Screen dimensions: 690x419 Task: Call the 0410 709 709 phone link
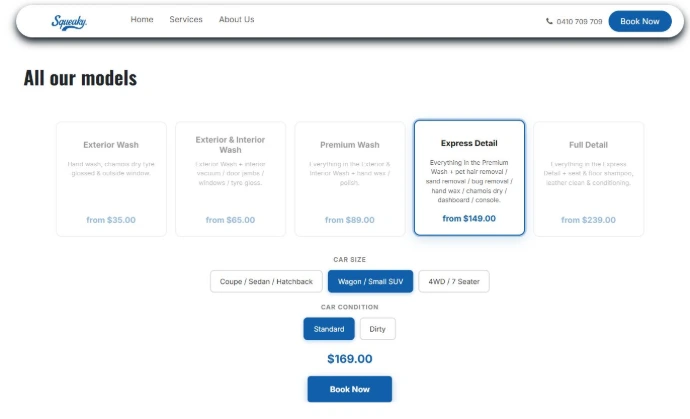point(579,22)
